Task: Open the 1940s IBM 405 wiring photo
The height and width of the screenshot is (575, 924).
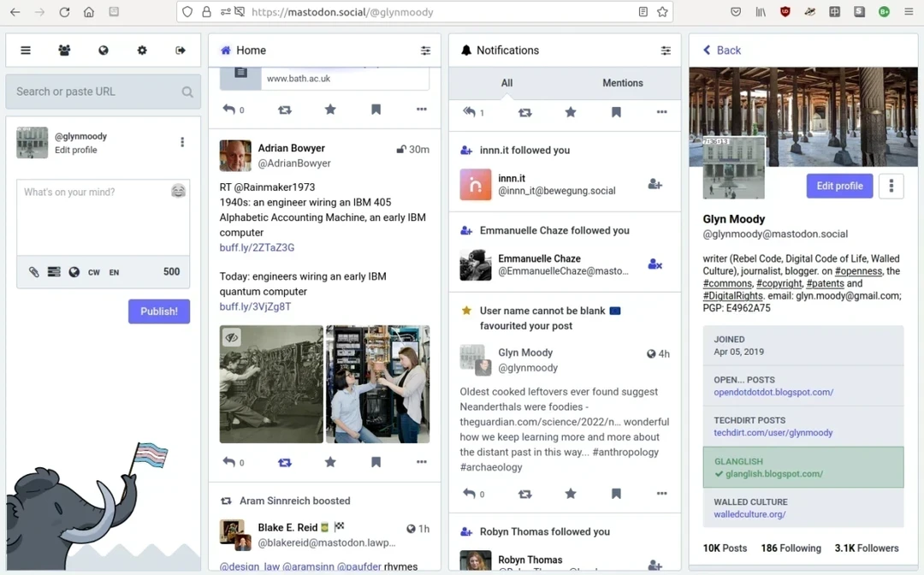Action: 271,383
